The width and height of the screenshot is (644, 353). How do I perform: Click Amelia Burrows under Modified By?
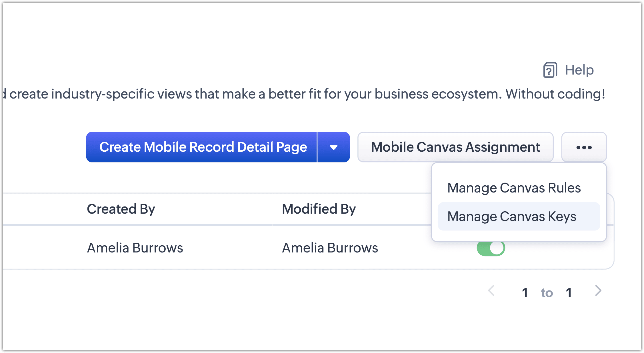[330, 248]
